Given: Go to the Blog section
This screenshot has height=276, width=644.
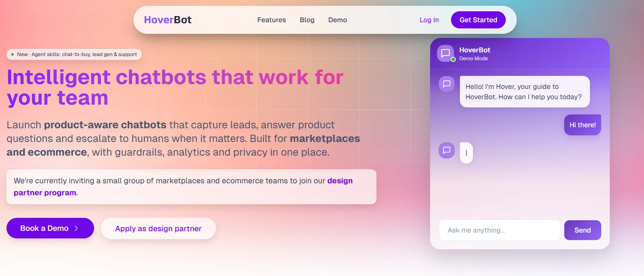Looking at the screenshot, I should [x=307, y=20].
